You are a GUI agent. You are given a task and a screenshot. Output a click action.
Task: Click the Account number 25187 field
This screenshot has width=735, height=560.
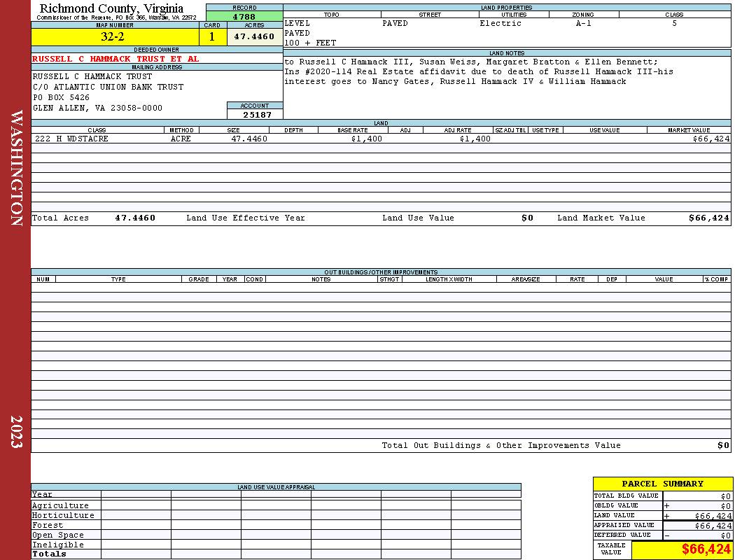pyautogui.click(x=255, y=115)
